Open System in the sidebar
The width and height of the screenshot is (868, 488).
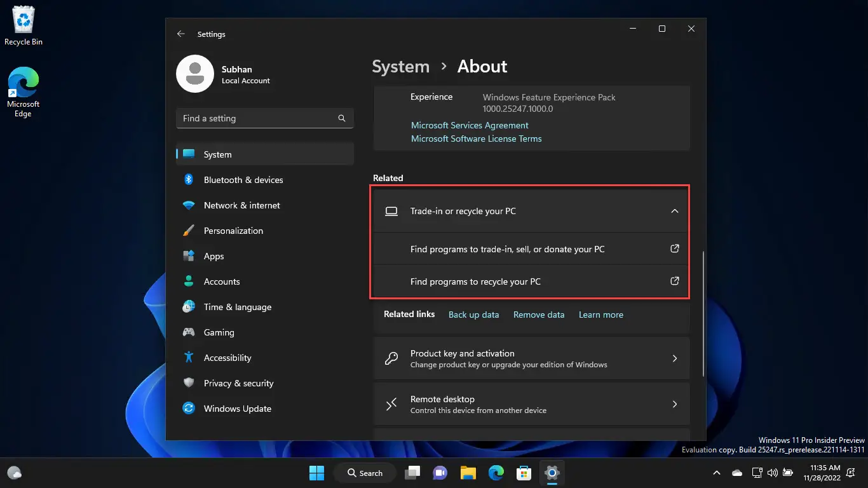(x=264, y=154)
